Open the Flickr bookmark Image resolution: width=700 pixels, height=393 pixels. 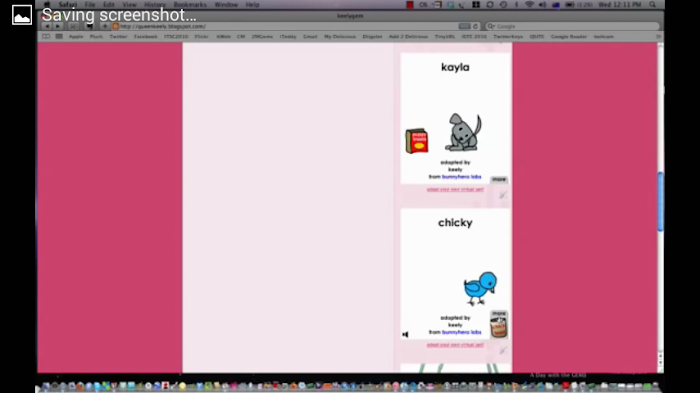tap(201, 37)
